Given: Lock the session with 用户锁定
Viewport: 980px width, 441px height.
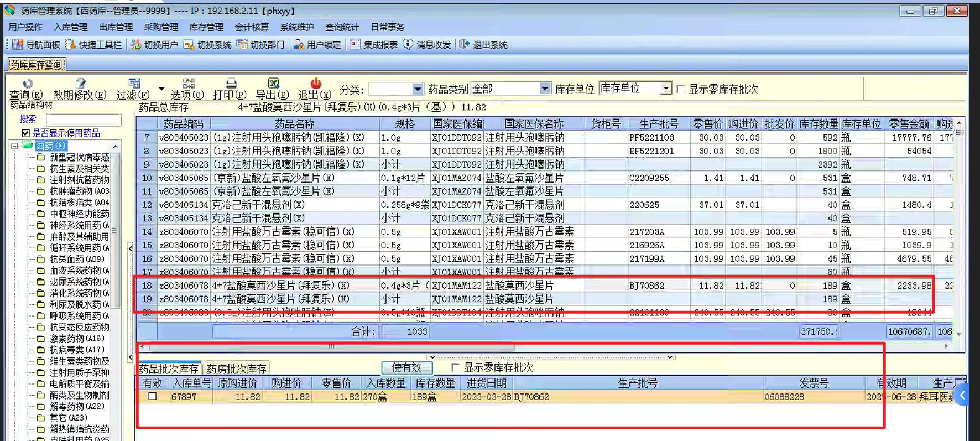Looking at the screenshot, I should click(x=317, y=45).
